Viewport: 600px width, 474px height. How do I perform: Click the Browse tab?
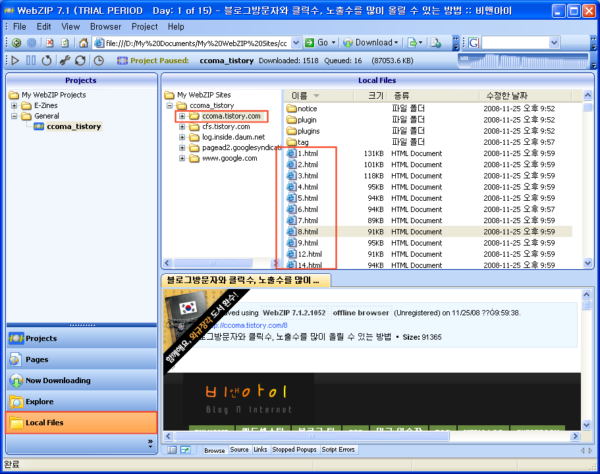pyautogui.click(x=214, y=450)
